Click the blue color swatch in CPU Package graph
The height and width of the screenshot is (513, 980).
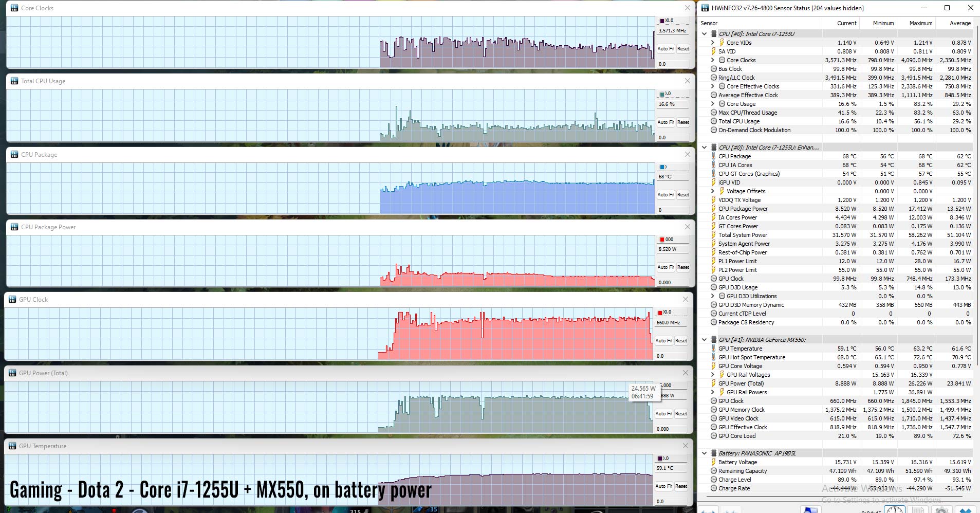pos(662,167)
